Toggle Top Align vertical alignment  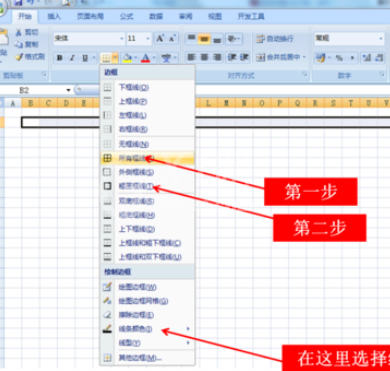(x=191, y=39)
